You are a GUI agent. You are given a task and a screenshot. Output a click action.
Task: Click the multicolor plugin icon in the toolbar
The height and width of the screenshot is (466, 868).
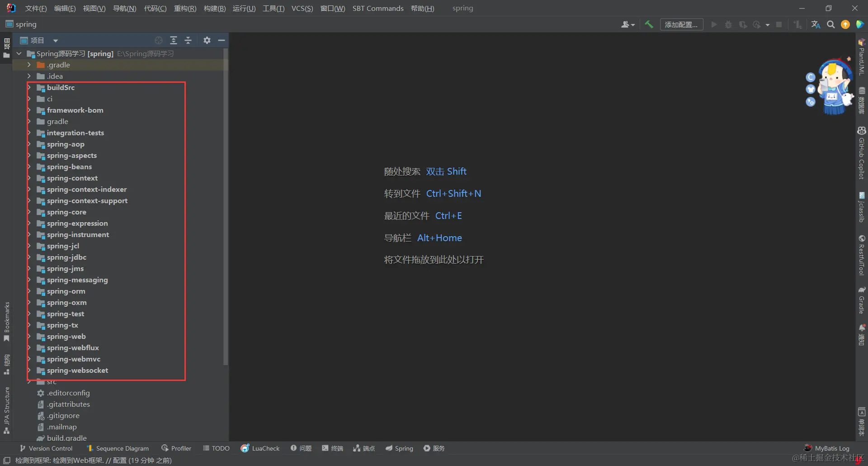pyautogui.click(x=860, y=24)
